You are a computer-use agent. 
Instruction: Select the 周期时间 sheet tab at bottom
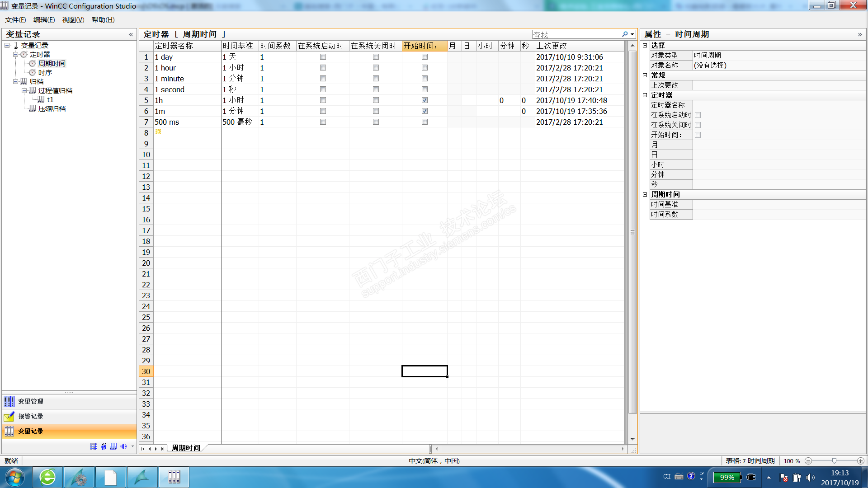coord(186,448)
